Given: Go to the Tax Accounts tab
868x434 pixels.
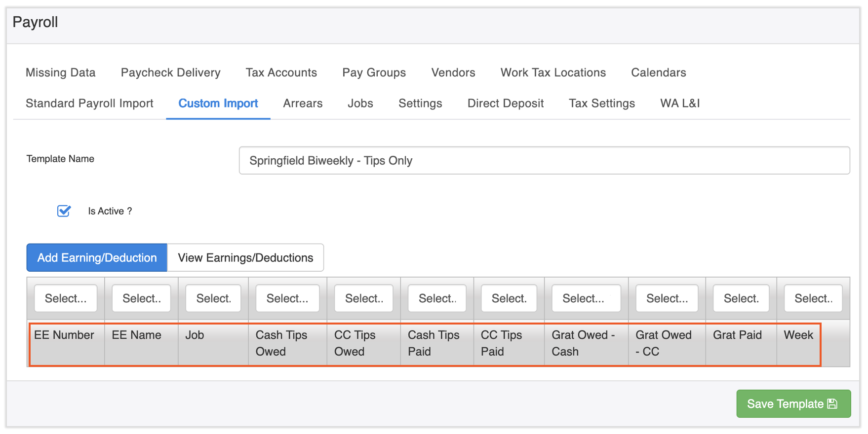Looking at the screenshot, I should tap(281, 72).
